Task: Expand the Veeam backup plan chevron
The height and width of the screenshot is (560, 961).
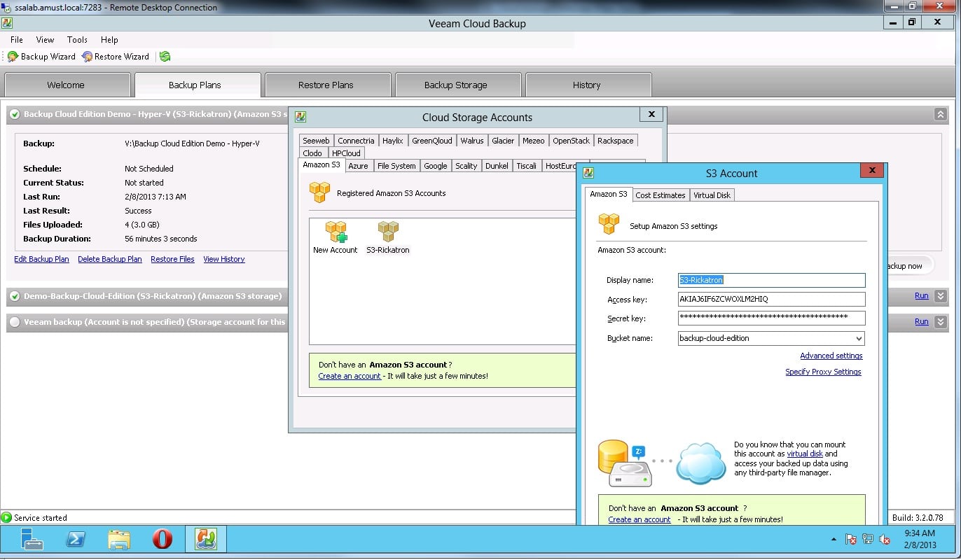Action: 941,322
